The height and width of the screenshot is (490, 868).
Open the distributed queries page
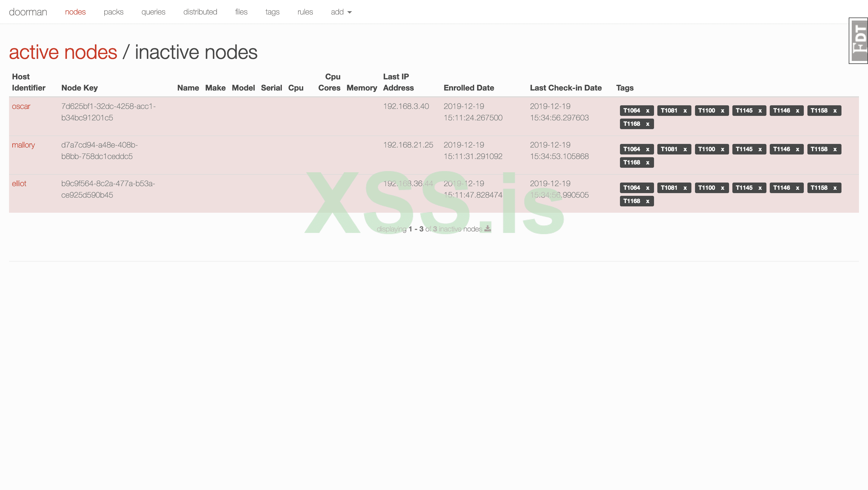coord(200,12)
